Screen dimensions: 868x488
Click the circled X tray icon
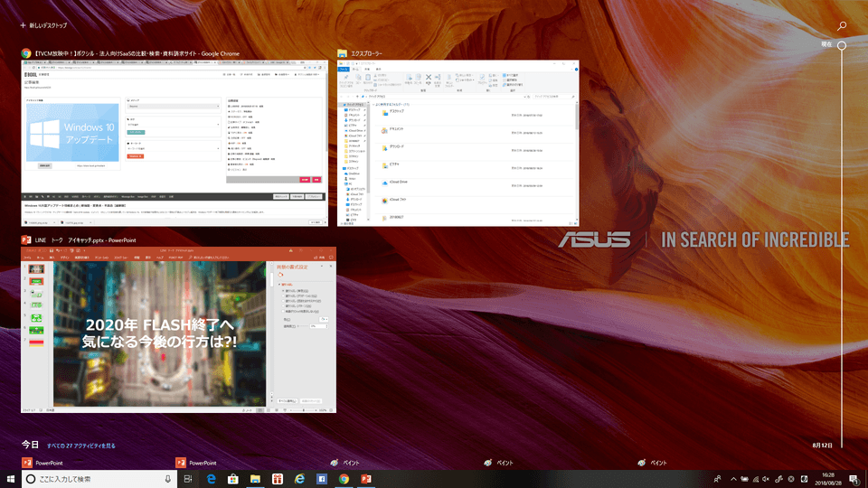(791, 479)
